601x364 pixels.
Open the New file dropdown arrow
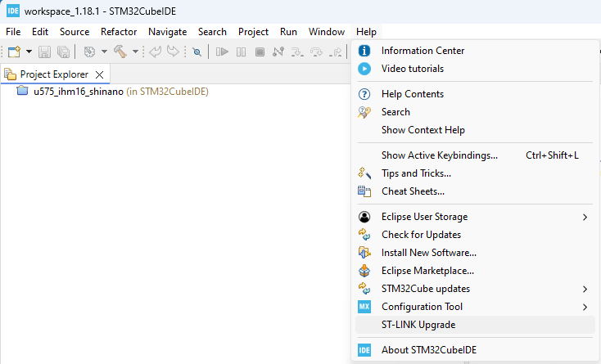click(29, 52)
